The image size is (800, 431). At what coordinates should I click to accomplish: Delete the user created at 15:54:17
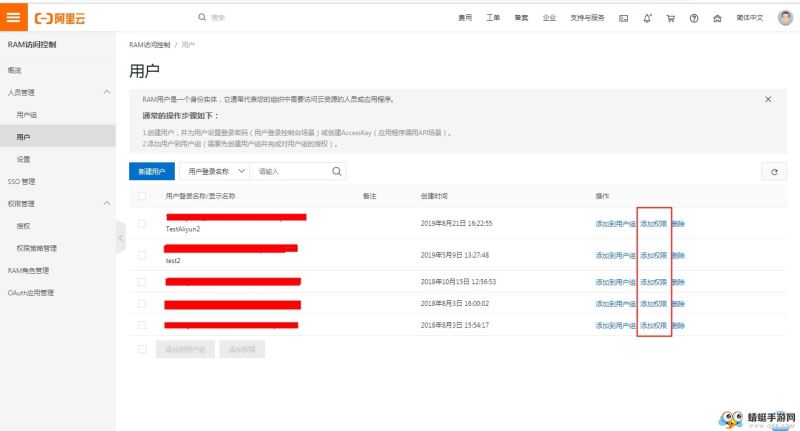[678, 325]
